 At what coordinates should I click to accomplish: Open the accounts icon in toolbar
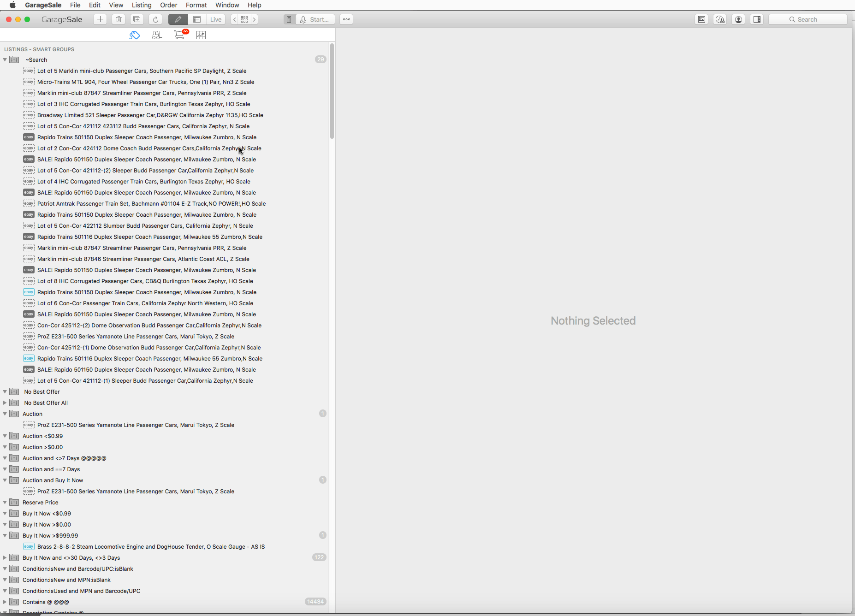point(738,19)
